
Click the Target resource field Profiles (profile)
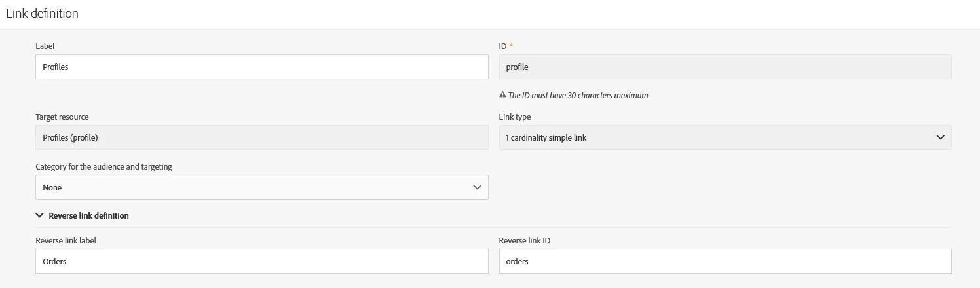[x=261, y=137]
